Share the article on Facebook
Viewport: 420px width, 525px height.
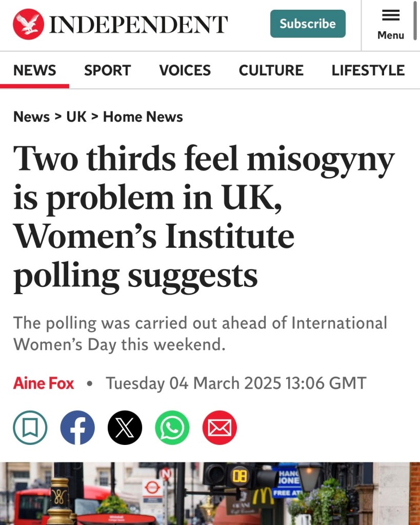click(77, 427)
